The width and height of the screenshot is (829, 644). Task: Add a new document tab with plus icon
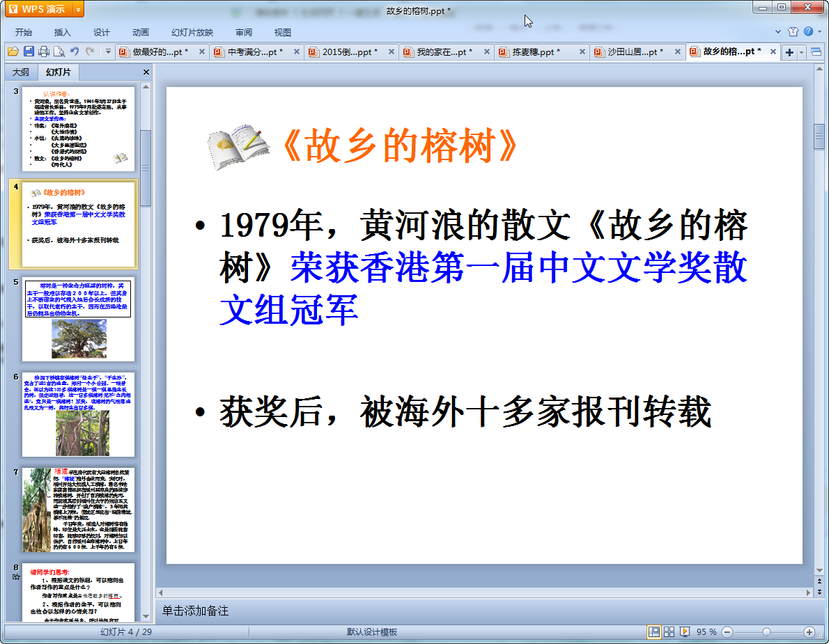coord(789,52)
